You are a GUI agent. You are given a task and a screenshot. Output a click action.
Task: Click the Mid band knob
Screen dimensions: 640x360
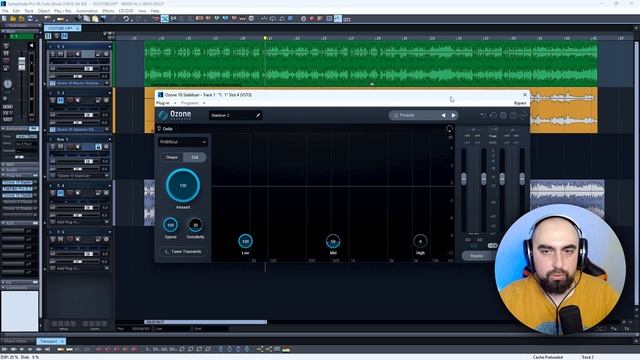pos(333,241)
